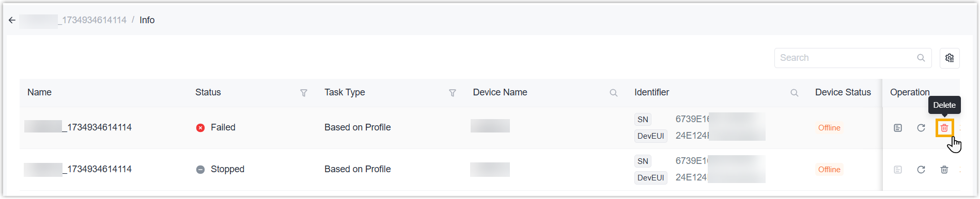Screen dimensions: 980x199
Task: Click the Name column header
Action: coord(40,92)
